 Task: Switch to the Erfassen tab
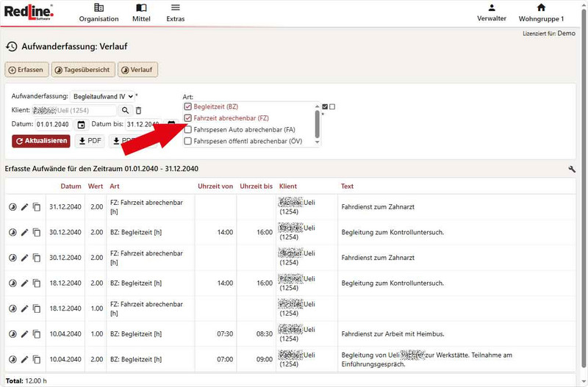(26, 70)
